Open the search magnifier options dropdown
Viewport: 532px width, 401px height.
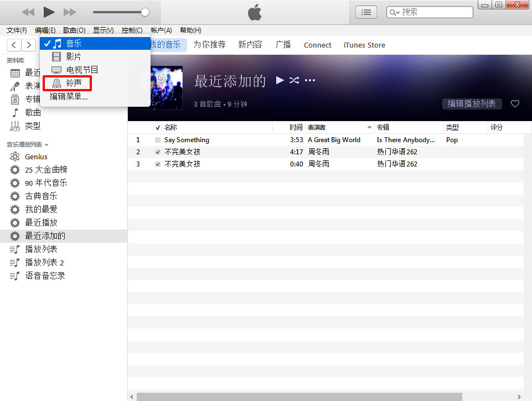pyautogui.click(x=394, y=13)
